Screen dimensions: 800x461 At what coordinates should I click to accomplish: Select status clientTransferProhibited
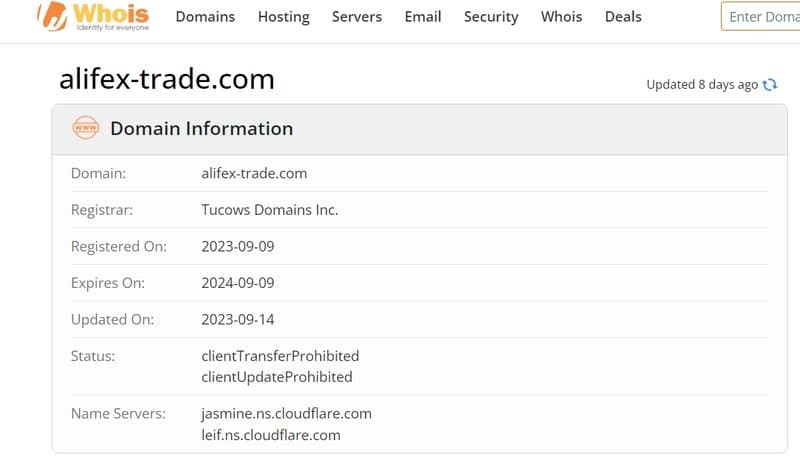click(x=280, y=356)
